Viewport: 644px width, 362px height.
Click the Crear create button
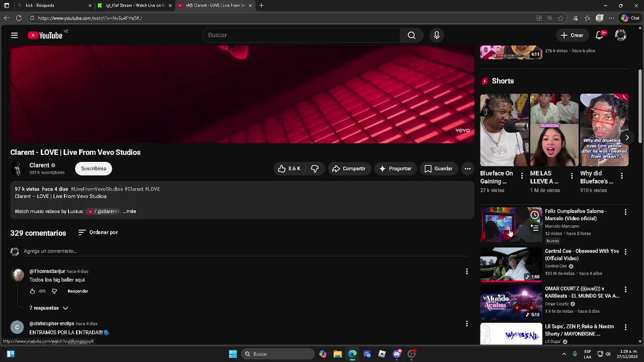tap(572, 35)
